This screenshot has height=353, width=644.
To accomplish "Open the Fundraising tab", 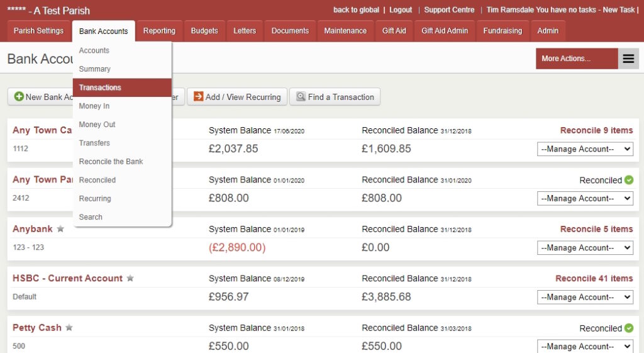I will tap(502, 31).
